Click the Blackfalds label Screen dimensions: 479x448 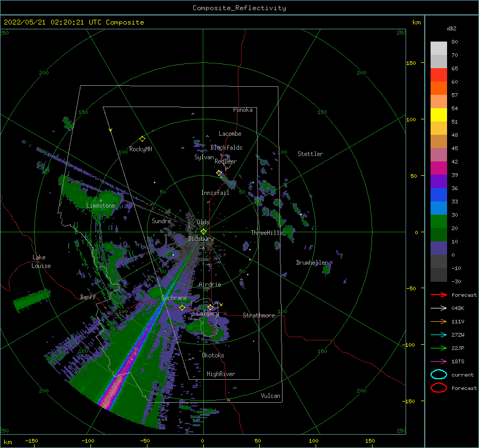click(226, 148)
